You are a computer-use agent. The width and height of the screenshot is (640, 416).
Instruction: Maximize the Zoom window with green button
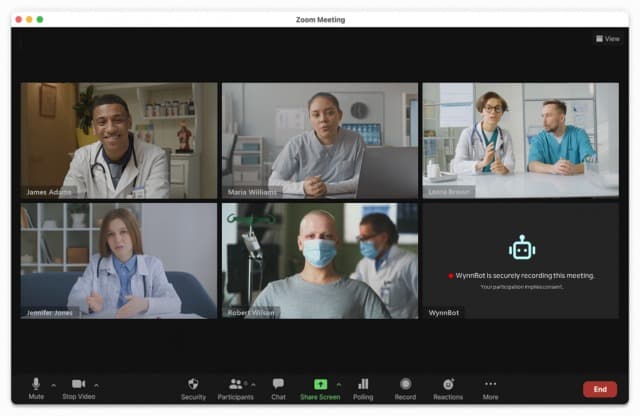tap(40, 19)
